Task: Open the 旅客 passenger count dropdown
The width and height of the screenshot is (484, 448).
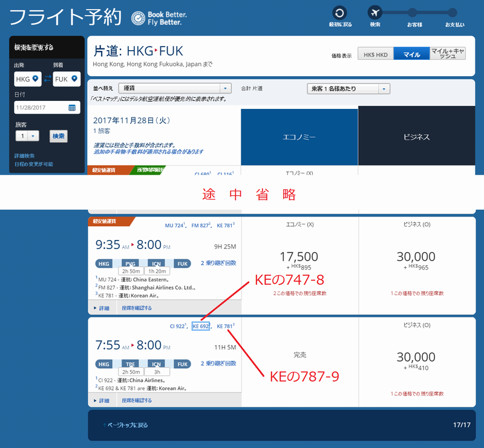Action: click(27, 136)
